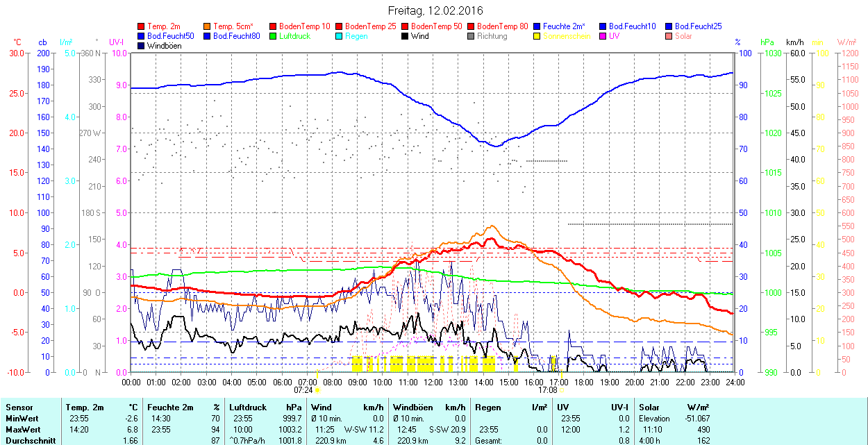
Task: Click the Temp. 2m table column header
Action: 85,408
